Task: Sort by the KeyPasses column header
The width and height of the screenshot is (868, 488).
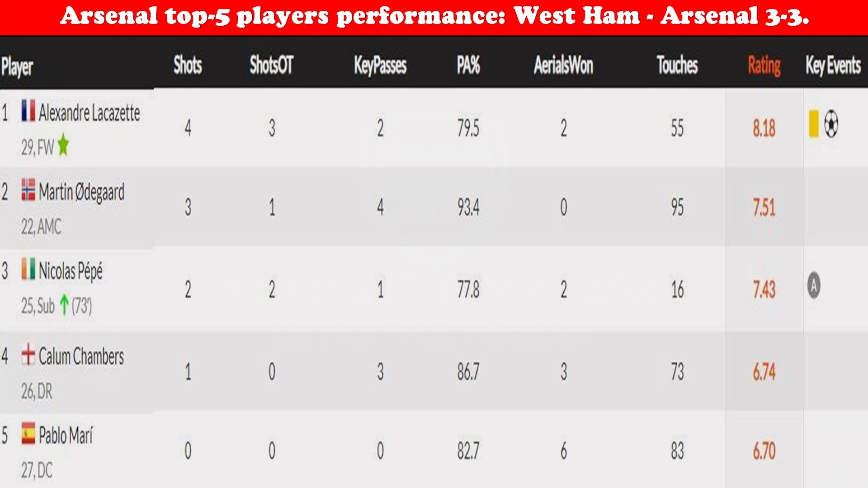Action: [x=380, y=66]
